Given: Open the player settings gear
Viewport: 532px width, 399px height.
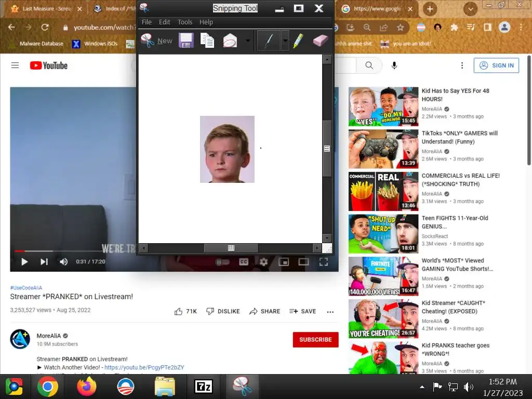Looking at the screenshot, I should click(263, 262).
